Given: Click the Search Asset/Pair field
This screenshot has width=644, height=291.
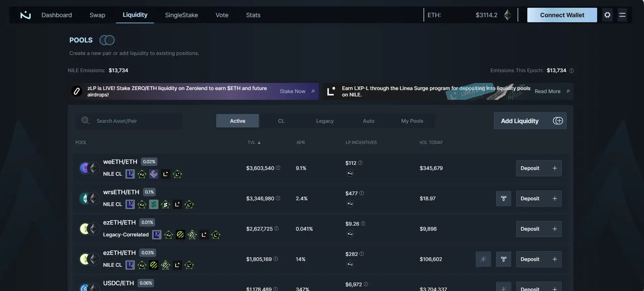Looking at the screenshot, I should pyautogui.click(x=135, y=121).
